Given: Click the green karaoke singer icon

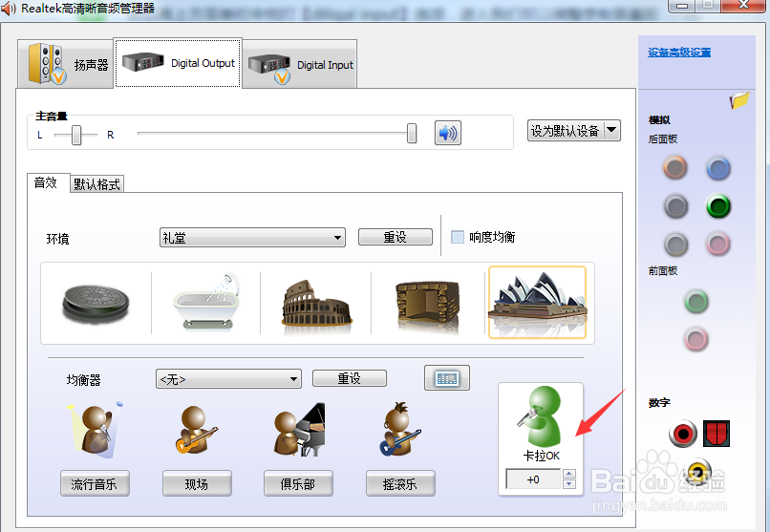Looking at the screenshot, I should [540, 415].
